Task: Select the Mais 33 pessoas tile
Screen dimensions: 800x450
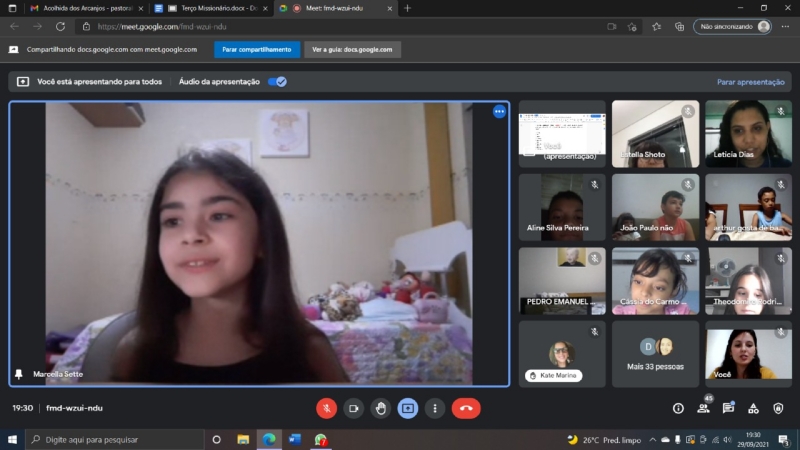Action: coord(655,354)
